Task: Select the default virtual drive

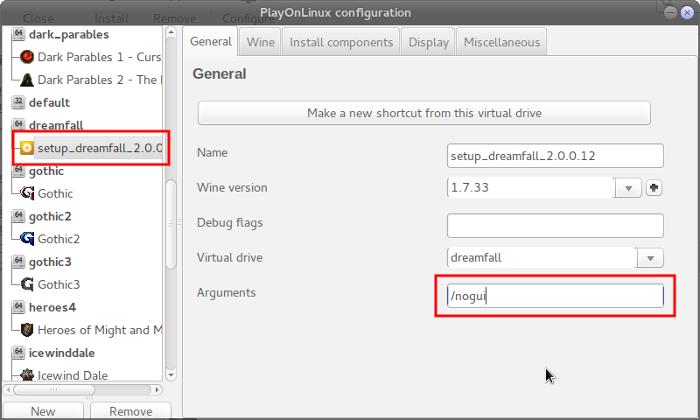Action: (x=49, y=103)
